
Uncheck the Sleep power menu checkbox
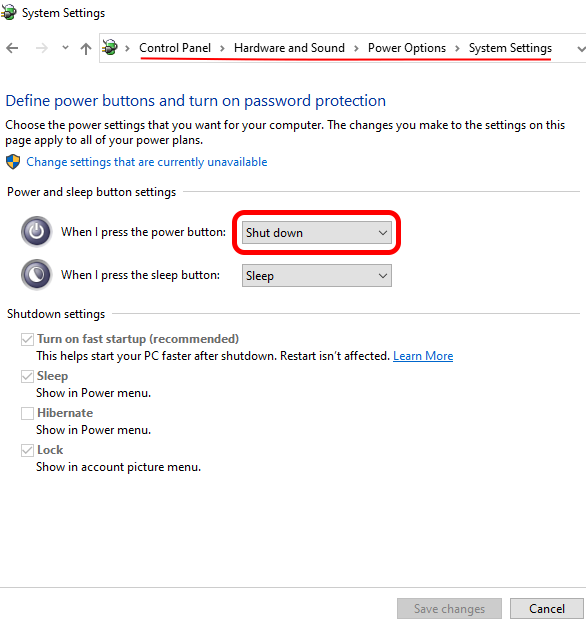27,376
